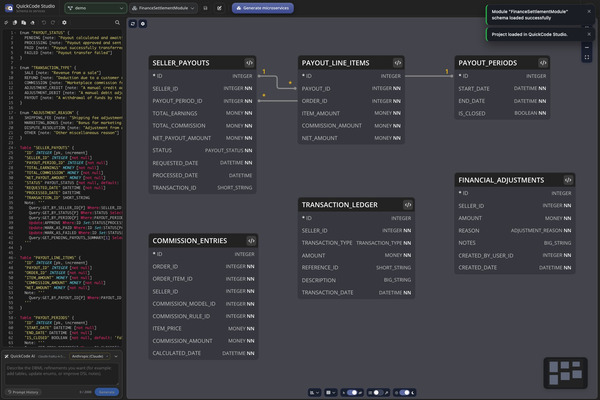Viewport: 600px width, 400px height.
Task: Open code view for FINANCIAL_ADJUSTMENTS table
Action: 568,180
